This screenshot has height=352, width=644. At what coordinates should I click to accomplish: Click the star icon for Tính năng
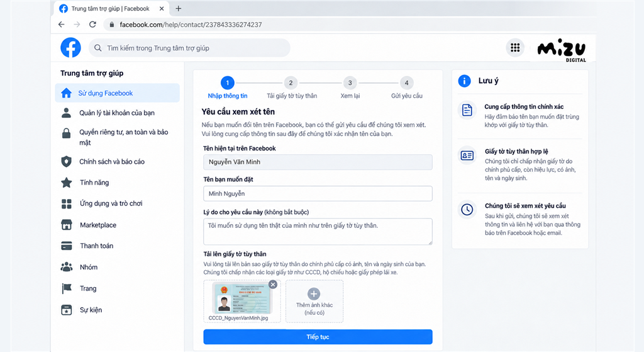pos(66,182)
